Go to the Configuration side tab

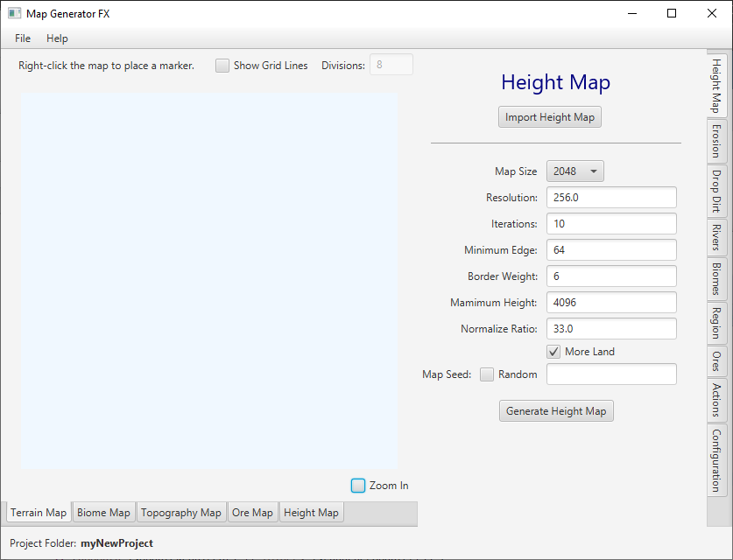coord(716,460)
